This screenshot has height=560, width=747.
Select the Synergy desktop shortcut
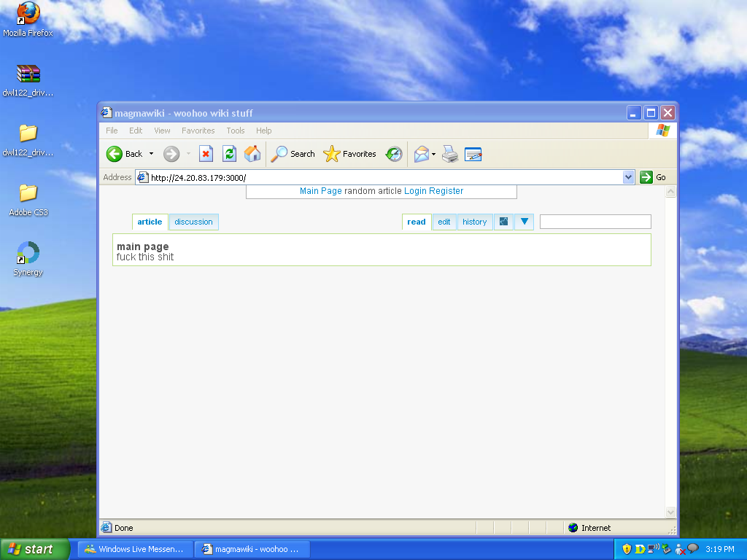[28, 260]
